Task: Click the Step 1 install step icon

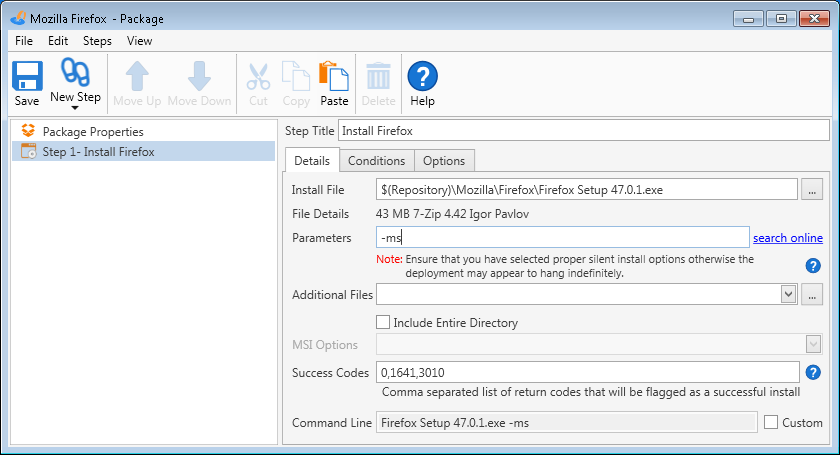Action: pyautogui.click(x=28, y=151)
